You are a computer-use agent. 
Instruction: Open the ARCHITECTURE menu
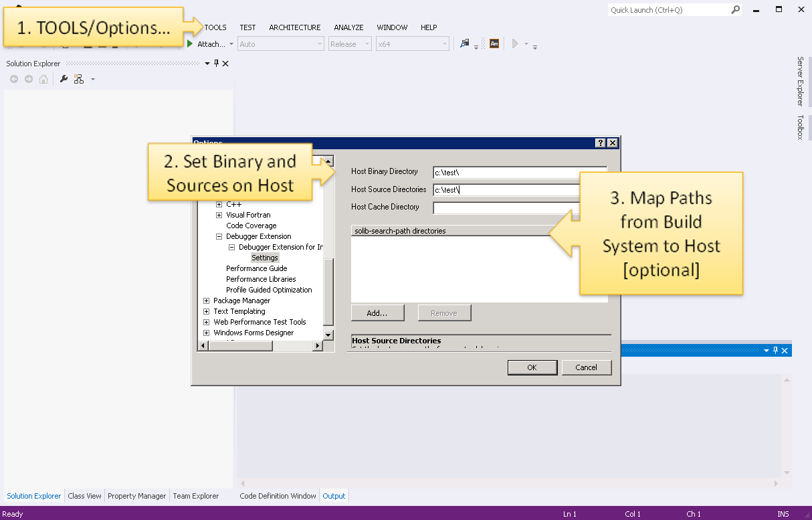pyautogui.click(x=294, y=27)
